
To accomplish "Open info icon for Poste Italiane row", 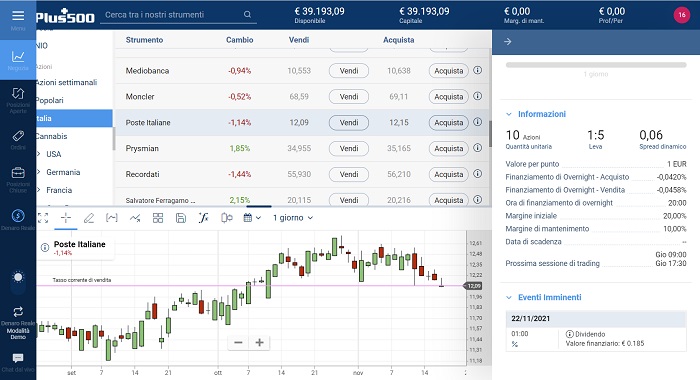I will (477, 121).
